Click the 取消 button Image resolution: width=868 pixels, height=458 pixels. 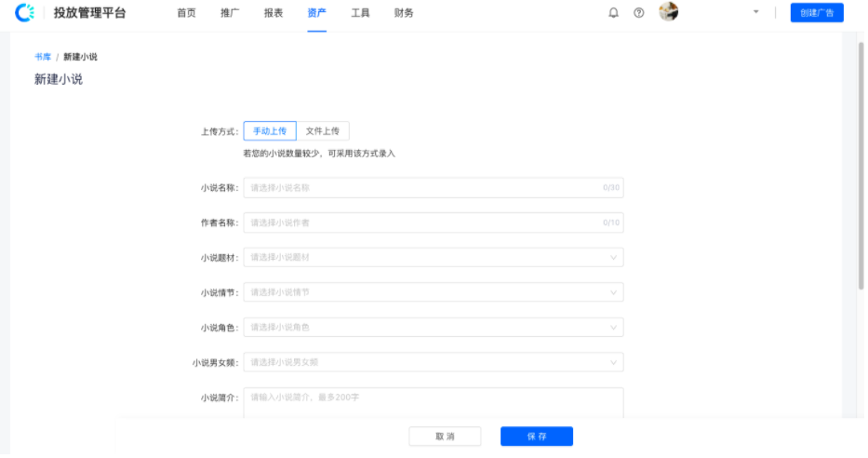[x=445, y=437]
